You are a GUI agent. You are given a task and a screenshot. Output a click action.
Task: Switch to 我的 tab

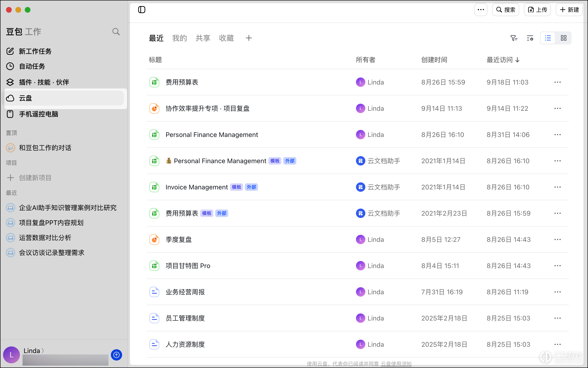coord(179,38)
